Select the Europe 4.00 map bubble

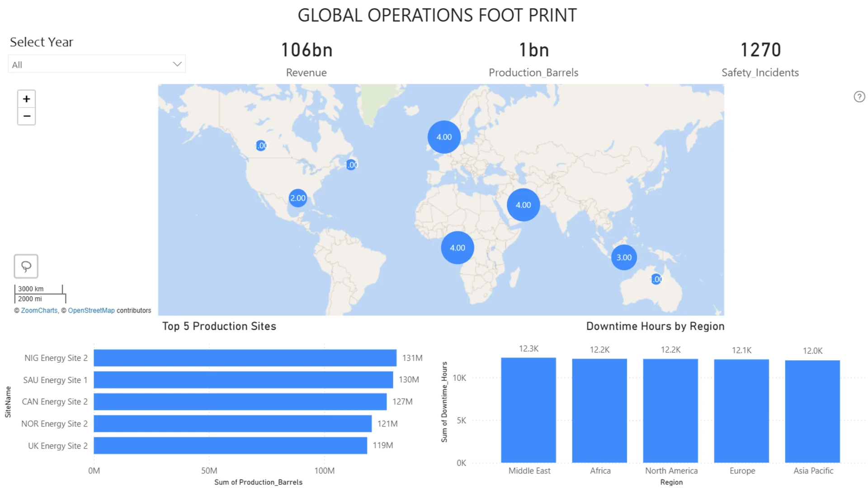[x=444, y=137]
